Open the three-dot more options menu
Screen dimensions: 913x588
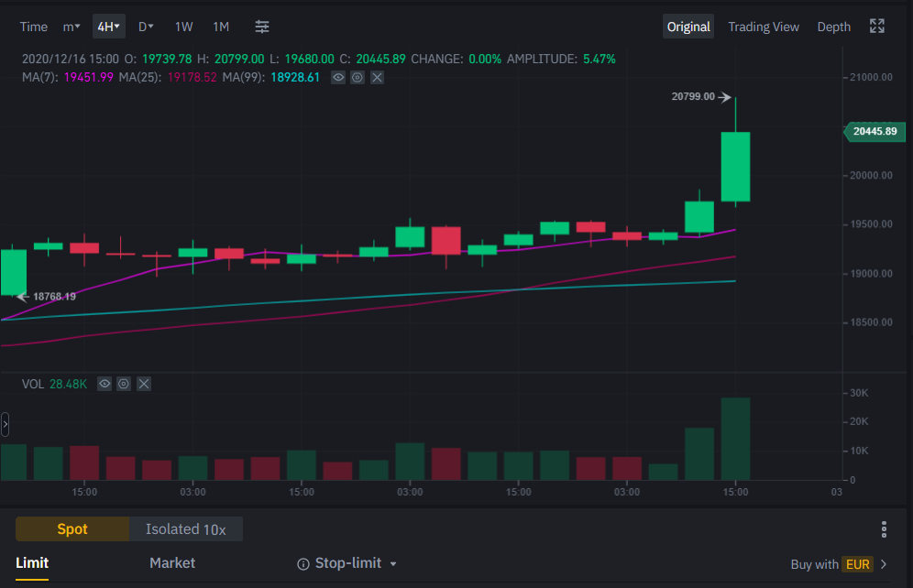[884, 529]
